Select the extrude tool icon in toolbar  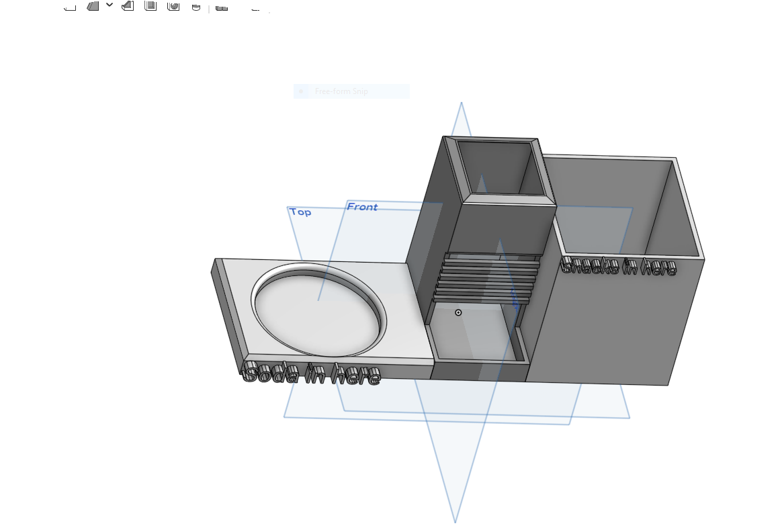click(x=93, y=5)
